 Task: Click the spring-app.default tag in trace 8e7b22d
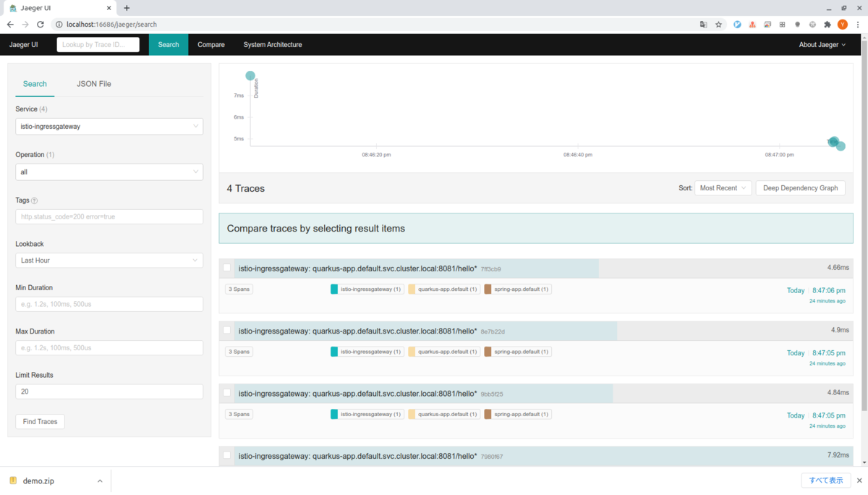pyautogui.click(x=517, y=352)
